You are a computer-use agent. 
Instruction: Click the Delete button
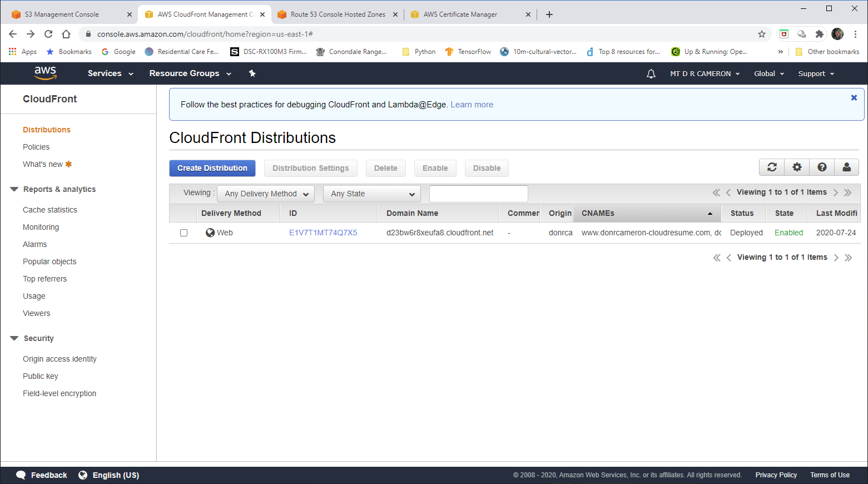pyautogui.click(x=386, y=168)
